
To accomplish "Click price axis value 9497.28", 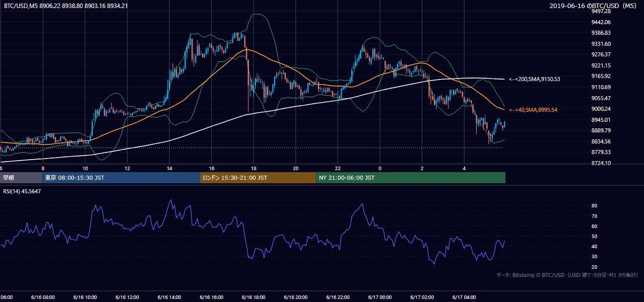I will (601, 11).
